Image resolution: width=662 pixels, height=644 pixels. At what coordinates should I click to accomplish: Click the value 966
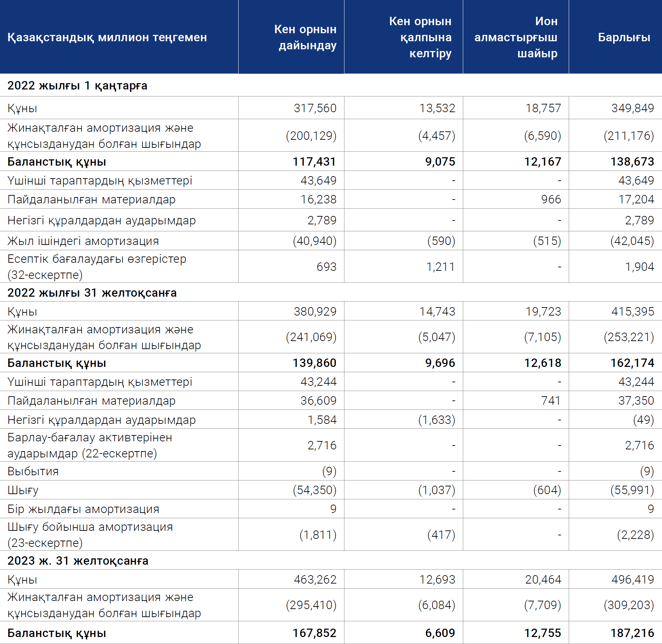click(551, 199)
